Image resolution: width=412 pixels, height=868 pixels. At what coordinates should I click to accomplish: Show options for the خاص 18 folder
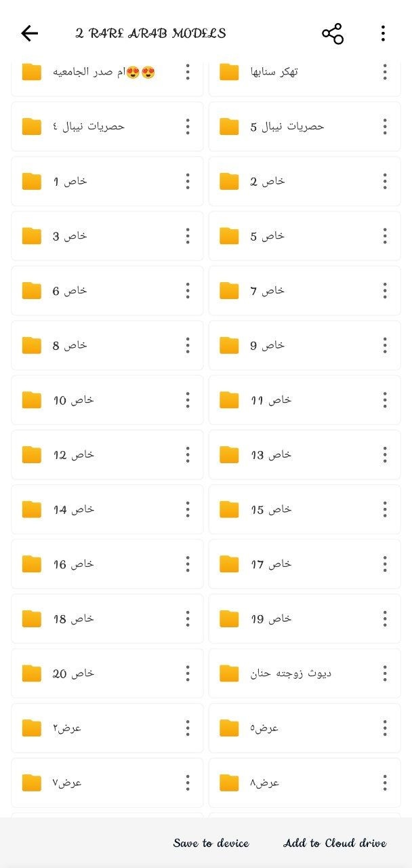pos(188,618)
